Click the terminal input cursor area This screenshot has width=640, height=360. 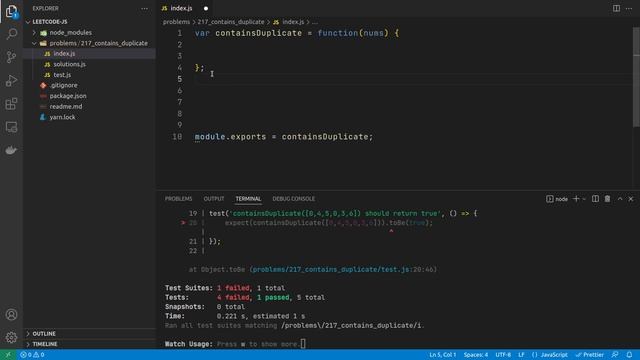(303, 344)
